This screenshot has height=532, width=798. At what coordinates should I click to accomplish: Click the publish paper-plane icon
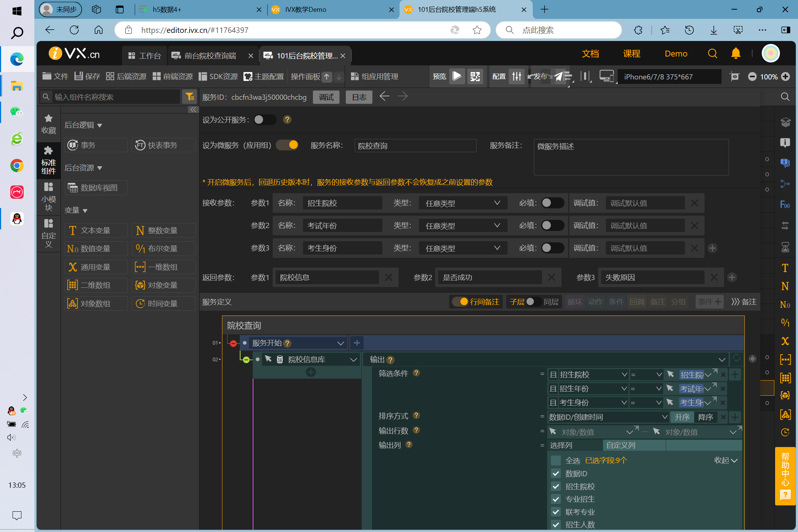pos(559,76)
